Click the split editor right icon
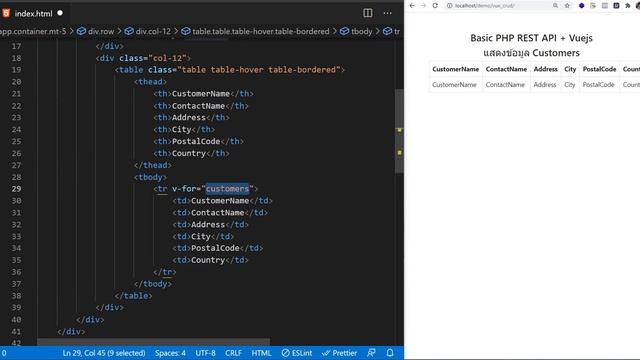 [x=367, y=13]
